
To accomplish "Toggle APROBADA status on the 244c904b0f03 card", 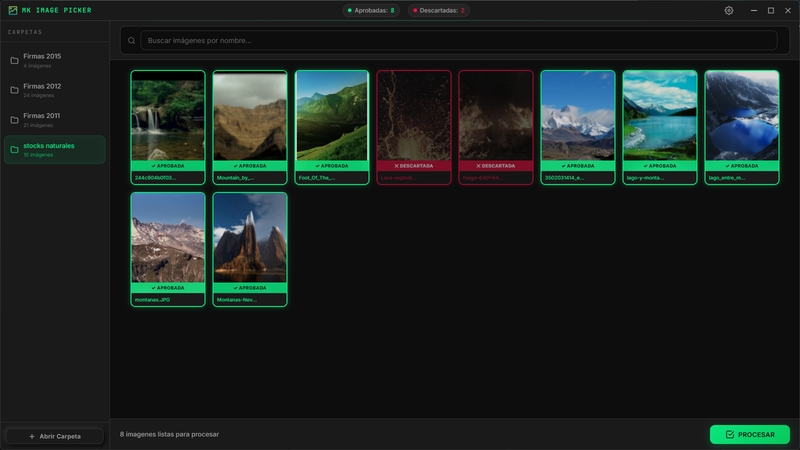I will 168,166.
